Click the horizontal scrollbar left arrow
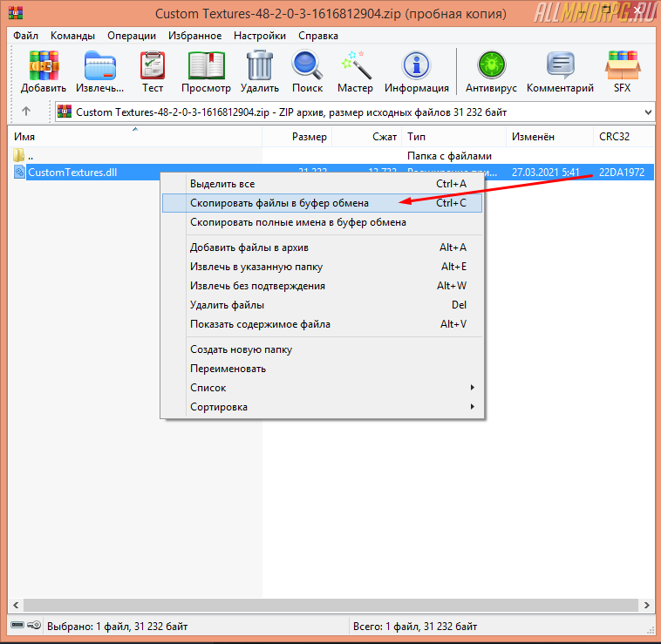The width and height of the screenshot is (661, 644). tap(16, 606)
